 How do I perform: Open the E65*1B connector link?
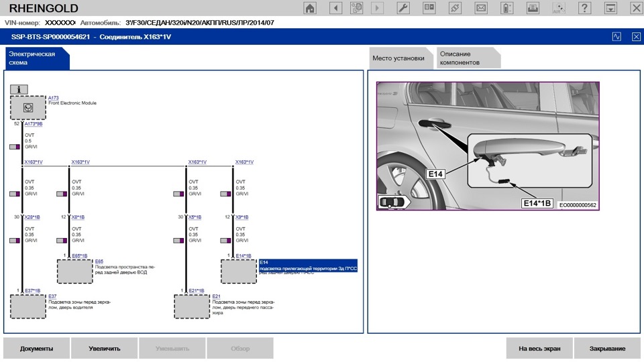pos(80,255)
